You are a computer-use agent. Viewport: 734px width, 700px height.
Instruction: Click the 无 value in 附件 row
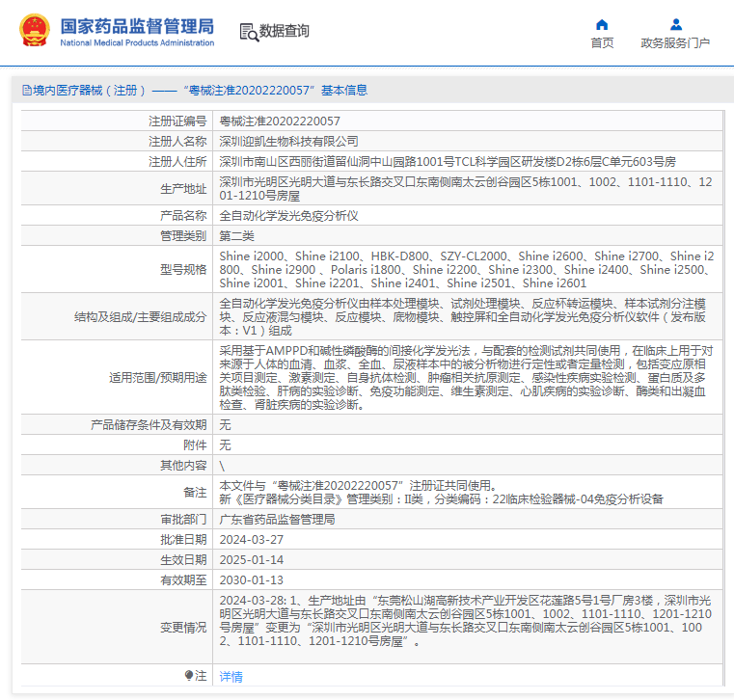[225, 445]
